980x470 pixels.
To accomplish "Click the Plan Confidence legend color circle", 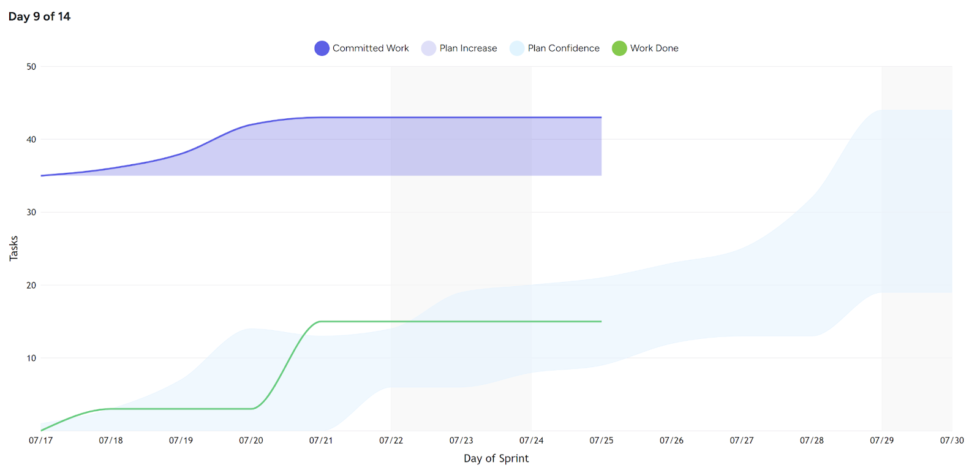I will [517, 48].
